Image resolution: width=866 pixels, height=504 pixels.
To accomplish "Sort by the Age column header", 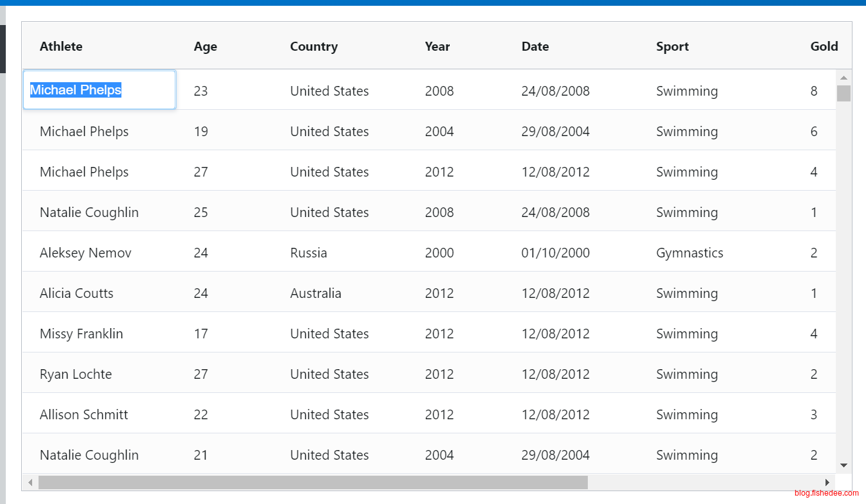I will click(x=205, y=46).
